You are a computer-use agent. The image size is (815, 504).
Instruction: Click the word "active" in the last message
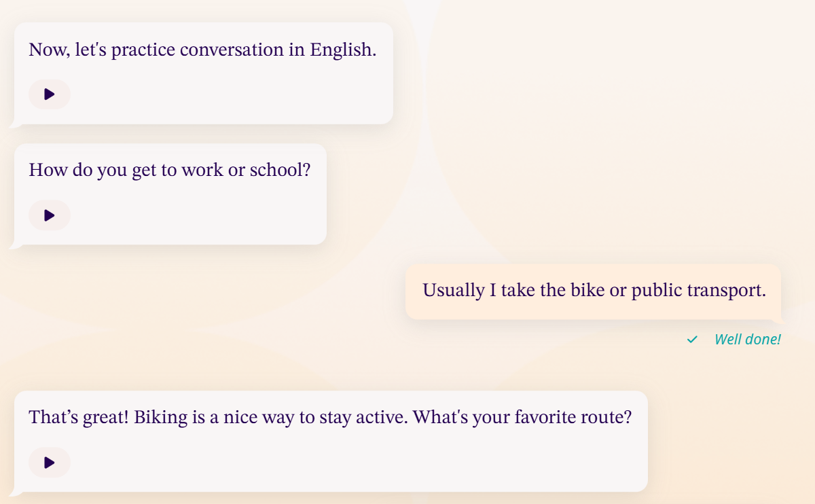(382, 417)
